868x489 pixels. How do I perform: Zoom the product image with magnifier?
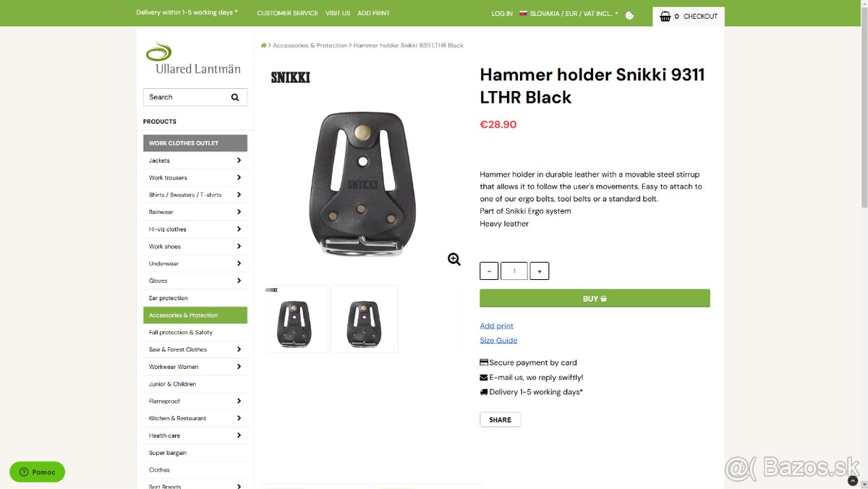(x=454, y=259)
